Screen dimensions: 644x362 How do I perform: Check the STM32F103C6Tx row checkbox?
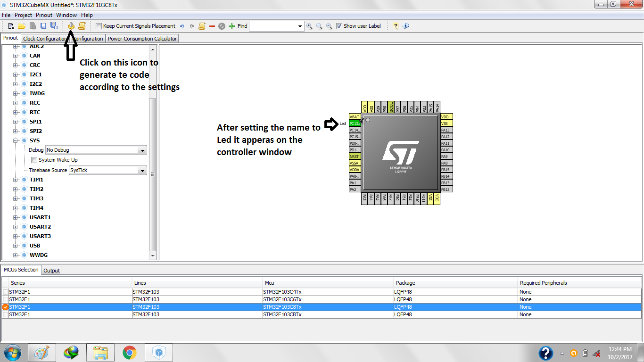point(5,300)
